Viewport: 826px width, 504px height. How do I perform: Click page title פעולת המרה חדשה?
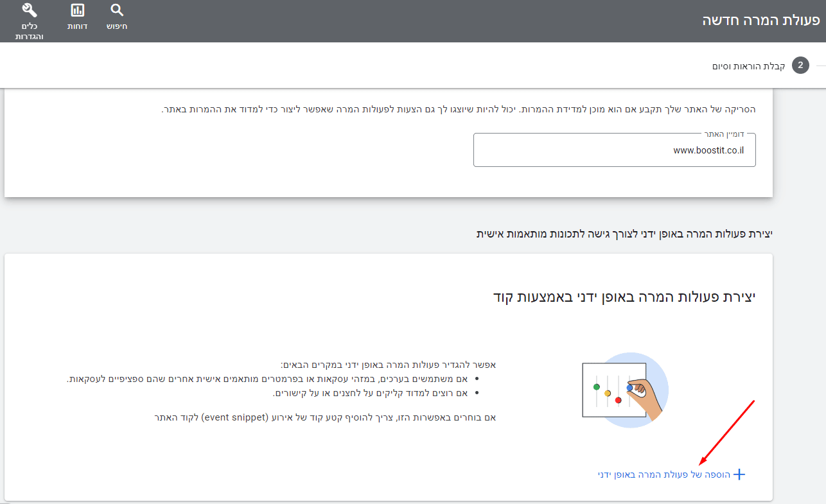[x=761, y=20]
